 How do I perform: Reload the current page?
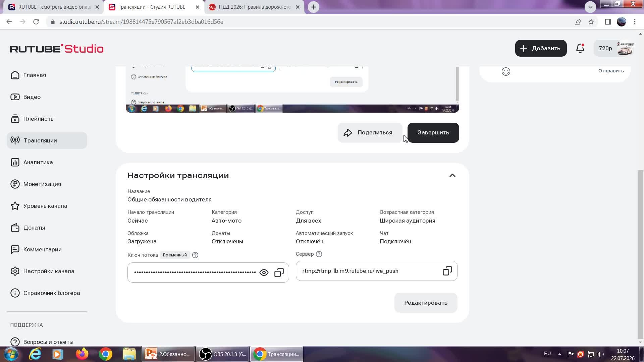point(36,22)
